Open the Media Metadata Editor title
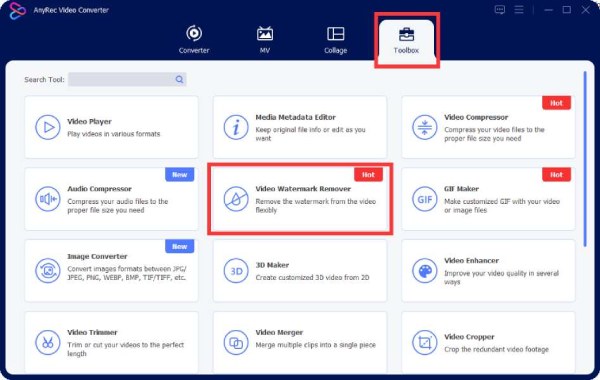This screenshot has width=600, height=380. 295,117
